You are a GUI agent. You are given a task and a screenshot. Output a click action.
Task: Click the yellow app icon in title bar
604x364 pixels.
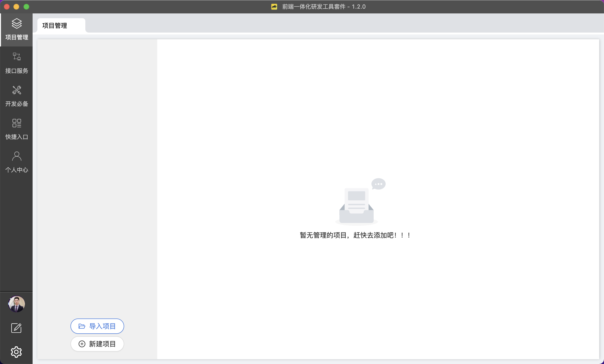point(274,7)
